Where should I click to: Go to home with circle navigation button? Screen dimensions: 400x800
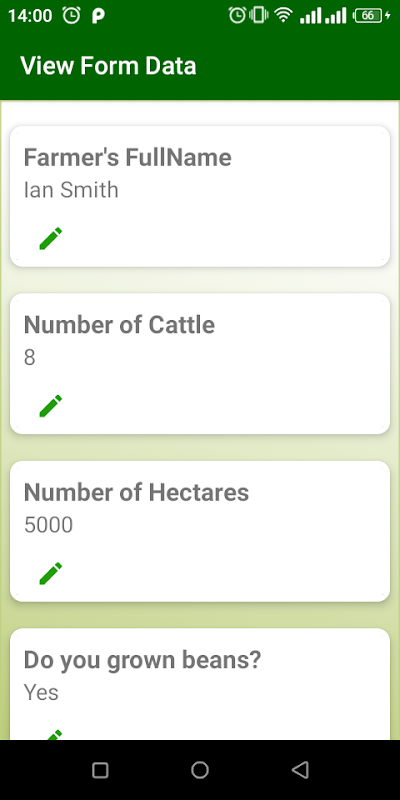click(199, 769)
